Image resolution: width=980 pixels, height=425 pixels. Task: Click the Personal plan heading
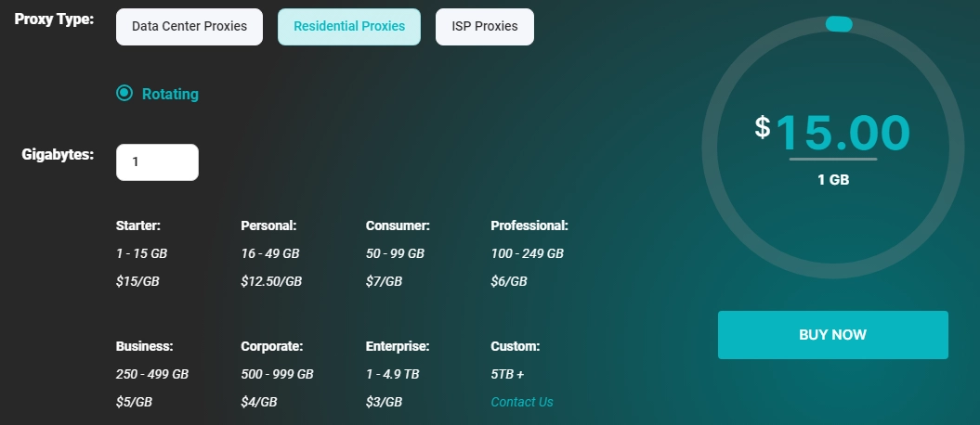click(268, 225)
